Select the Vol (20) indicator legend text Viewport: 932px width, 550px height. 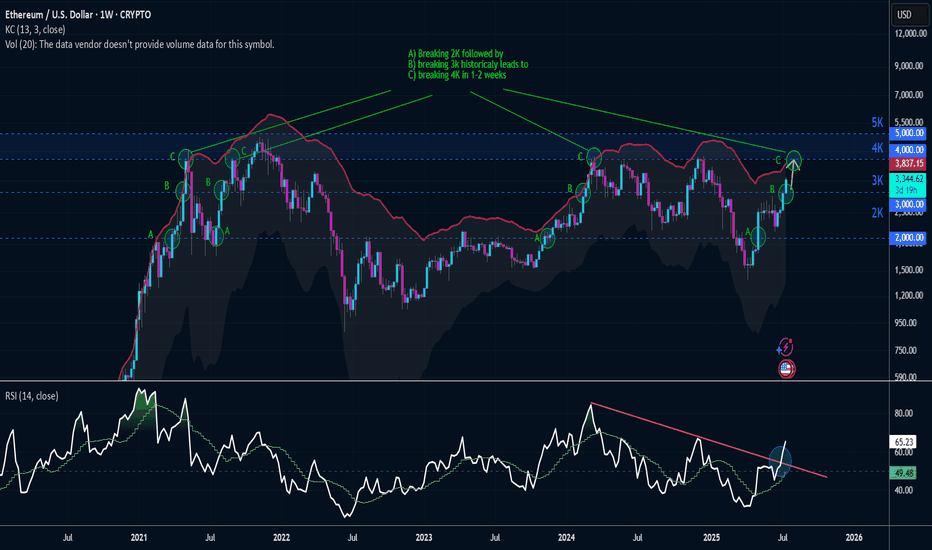point(140,44)
